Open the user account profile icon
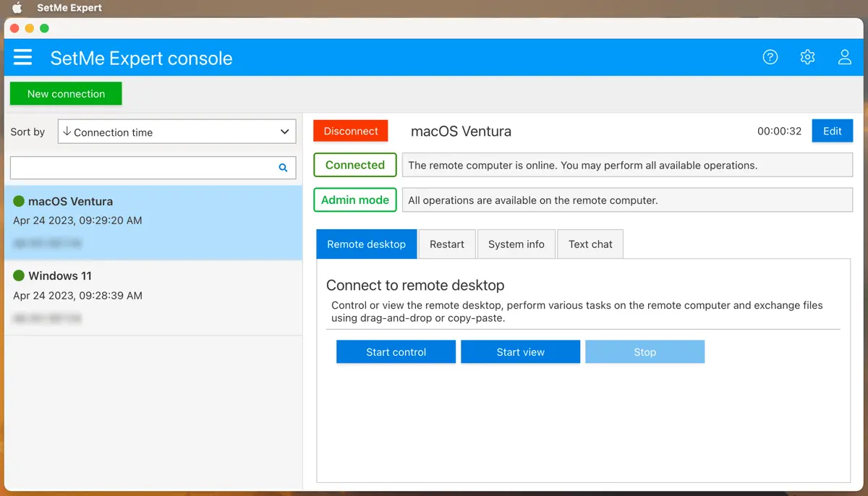This screenshot has height=496, width=868. point(844,57)
